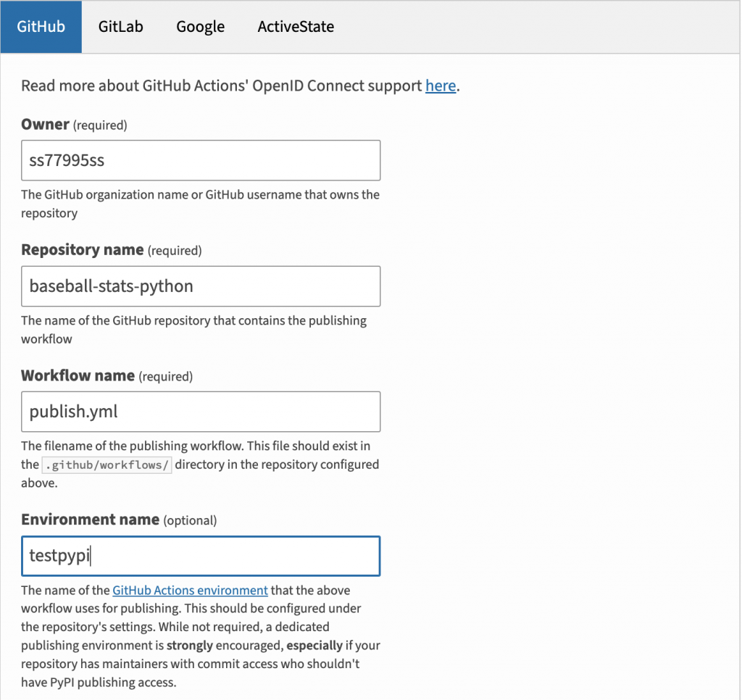This screenshot has height=700, width=742.
Task: Click the help text below repository name
Action: [194, 330]
